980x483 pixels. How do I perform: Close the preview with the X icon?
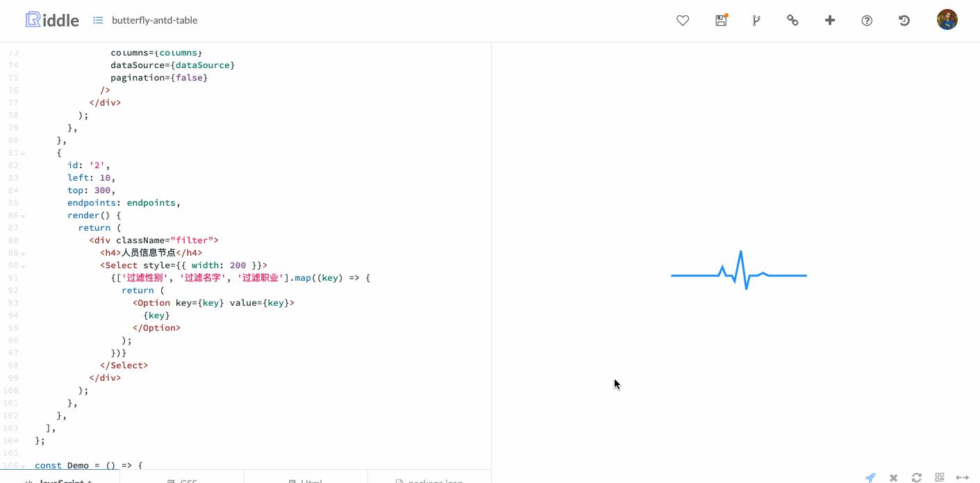click(893, 477)
